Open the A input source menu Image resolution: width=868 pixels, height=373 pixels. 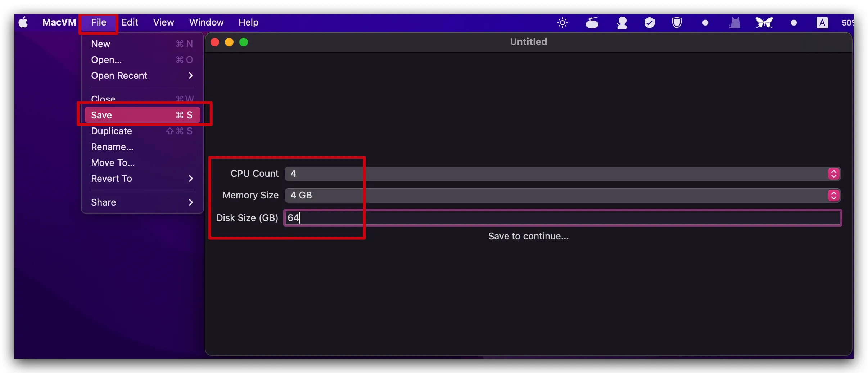822,23
